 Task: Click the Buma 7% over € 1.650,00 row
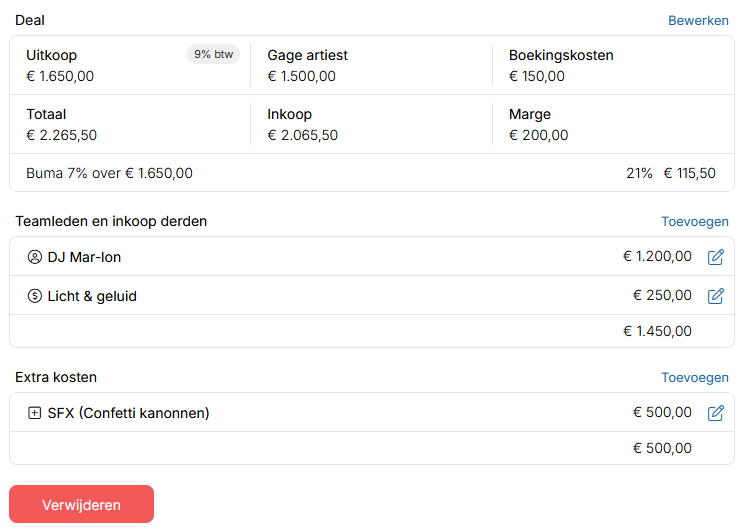(x=109, y=173)
